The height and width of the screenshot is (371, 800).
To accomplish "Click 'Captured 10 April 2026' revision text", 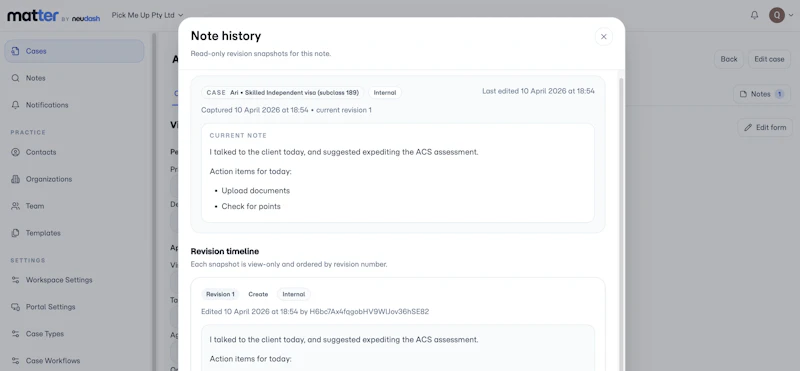I will tap(286, 110).
